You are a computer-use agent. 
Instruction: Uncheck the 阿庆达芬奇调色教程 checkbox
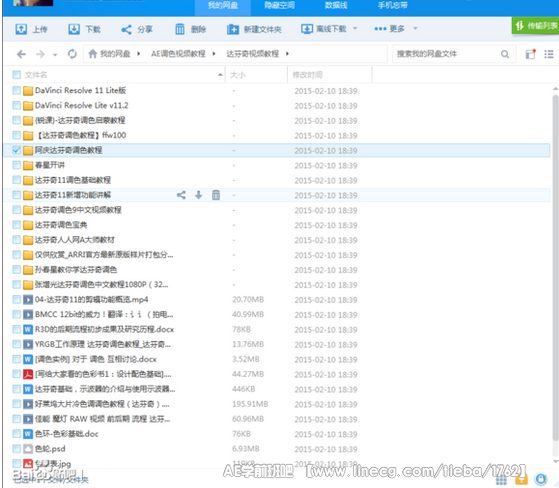(x=16, y=150)
